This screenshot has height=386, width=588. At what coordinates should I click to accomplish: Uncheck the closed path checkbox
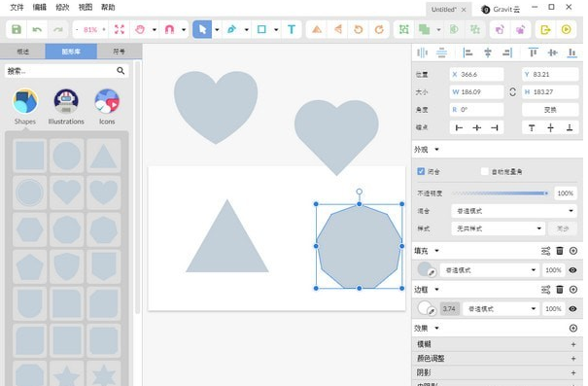[x=421, y=171]
